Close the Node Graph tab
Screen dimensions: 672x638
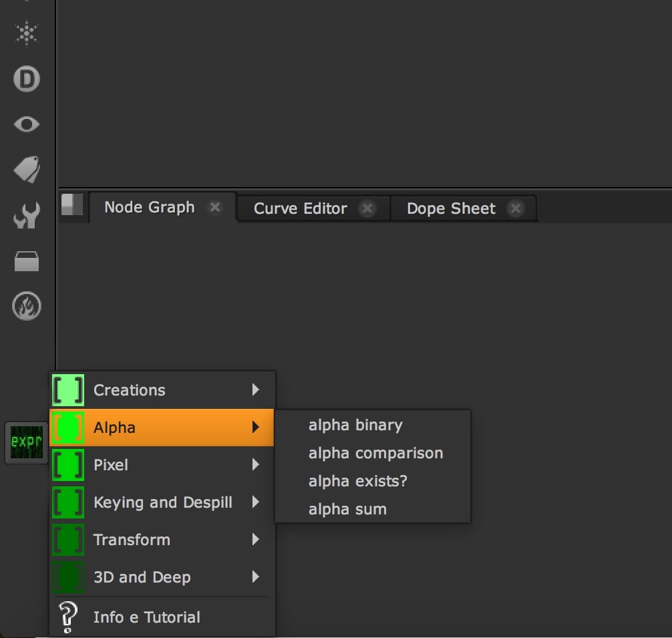click(215, 208)
